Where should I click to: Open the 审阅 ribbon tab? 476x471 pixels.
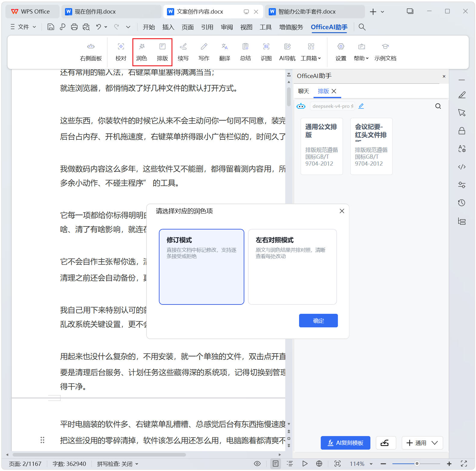click(227, 27)
